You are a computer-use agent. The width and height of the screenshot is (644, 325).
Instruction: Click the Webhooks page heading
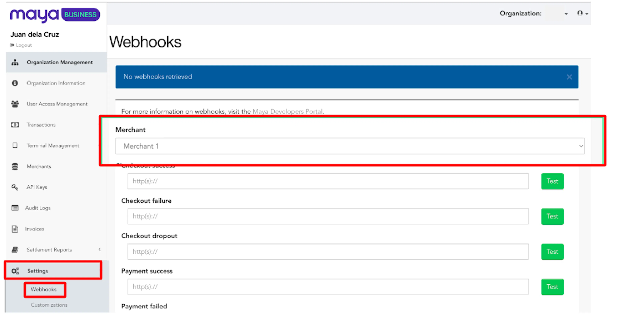click(x=145, y=42)
